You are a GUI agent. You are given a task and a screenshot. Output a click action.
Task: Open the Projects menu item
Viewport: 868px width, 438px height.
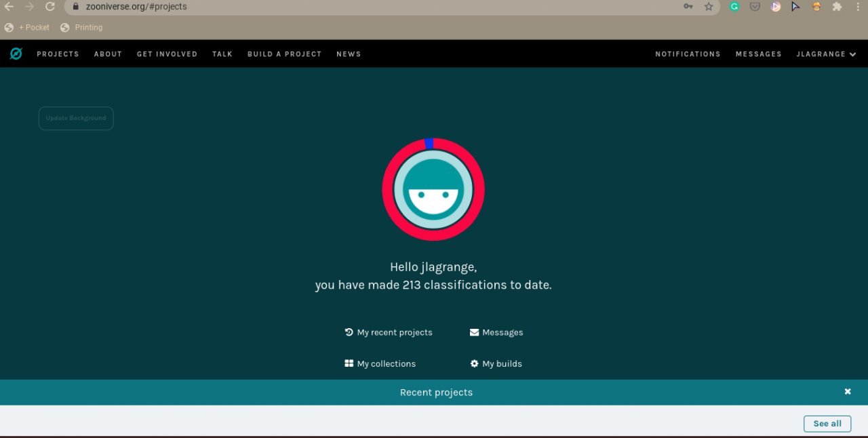[58, 54]
